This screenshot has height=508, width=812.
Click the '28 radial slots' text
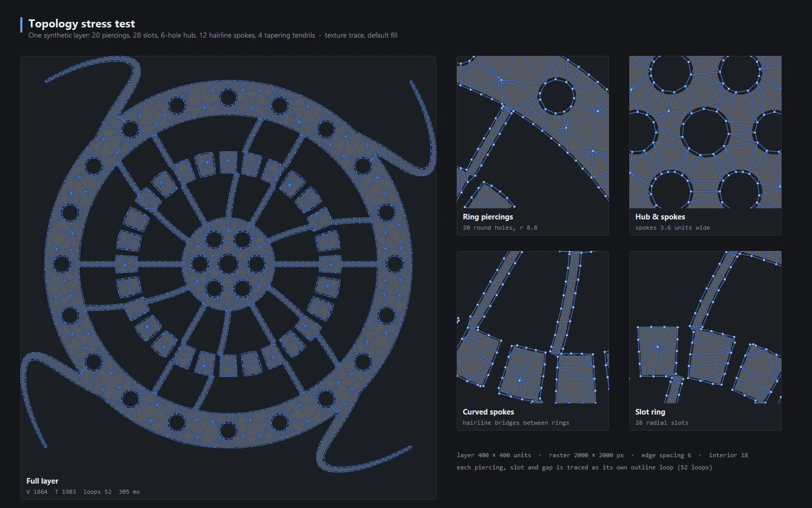pyautogui.click(x=662, y=423)
